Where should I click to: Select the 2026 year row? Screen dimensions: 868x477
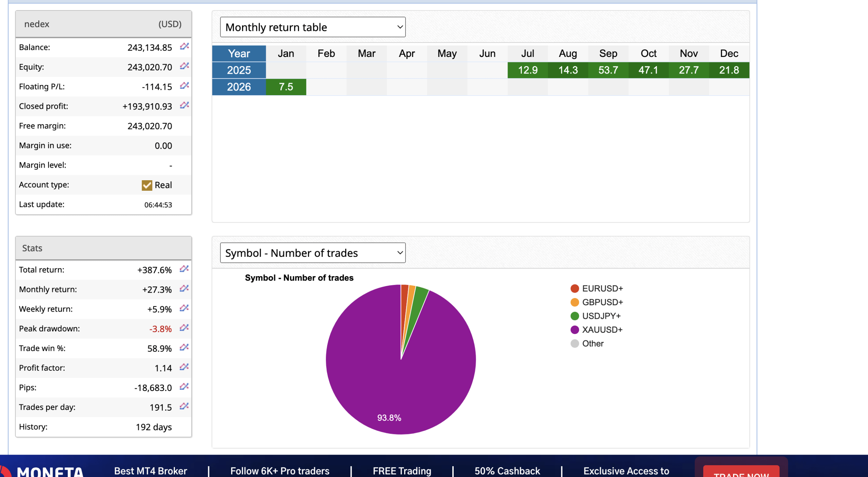239,87
